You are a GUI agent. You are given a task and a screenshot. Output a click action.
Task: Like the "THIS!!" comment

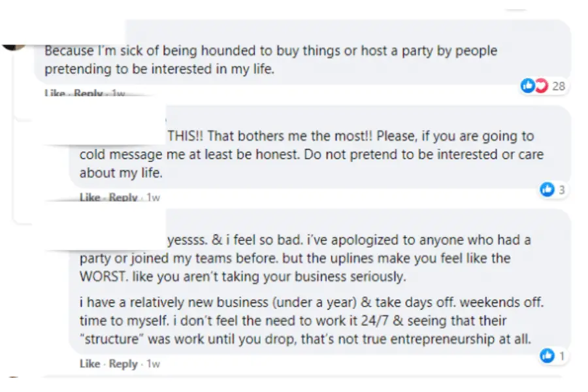point(90,197)
